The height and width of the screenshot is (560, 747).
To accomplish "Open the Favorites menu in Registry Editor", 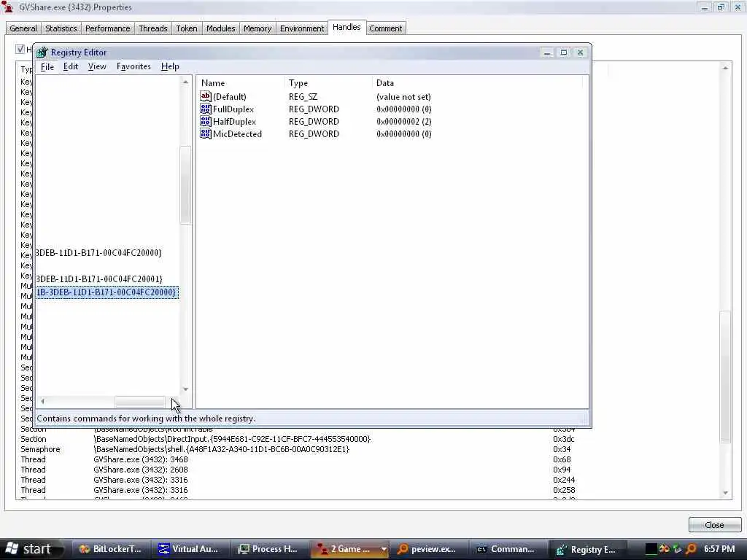I will (133, 66).
